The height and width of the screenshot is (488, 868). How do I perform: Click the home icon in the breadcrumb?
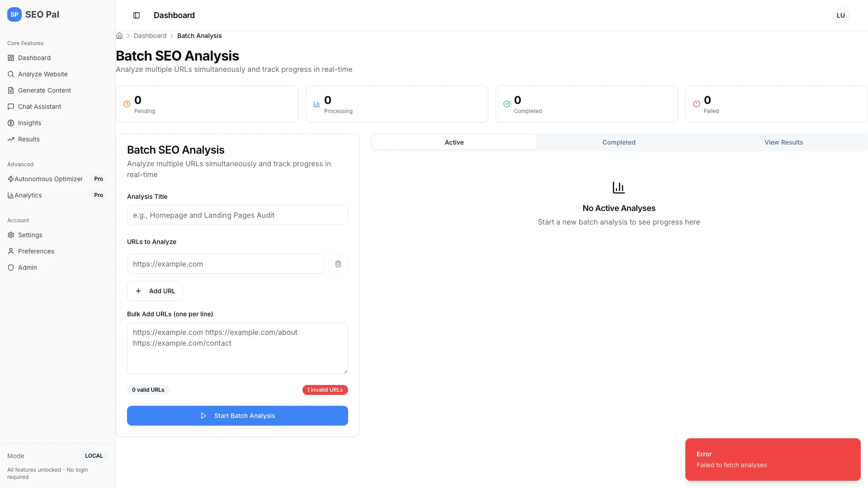pos(119,36)
